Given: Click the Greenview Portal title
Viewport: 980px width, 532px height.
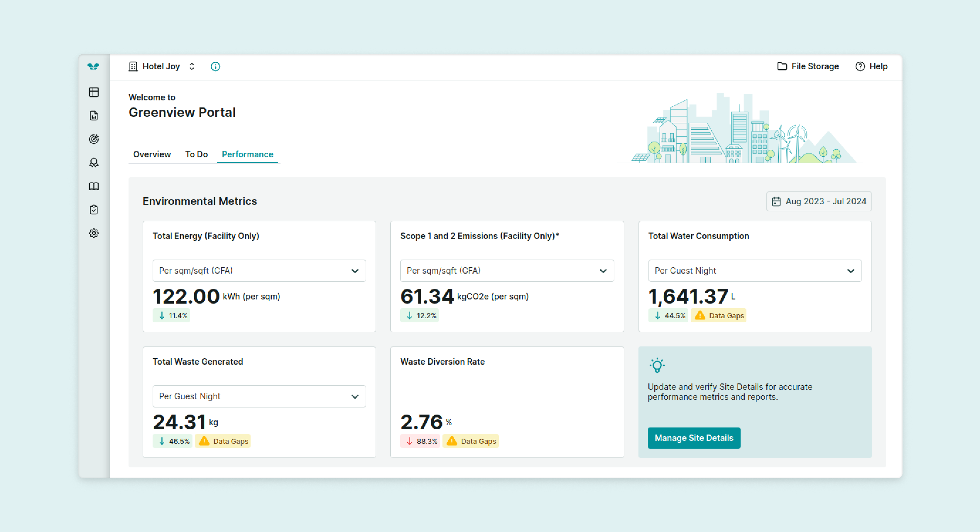Looking at the screenshot, I should pos(182,112).
